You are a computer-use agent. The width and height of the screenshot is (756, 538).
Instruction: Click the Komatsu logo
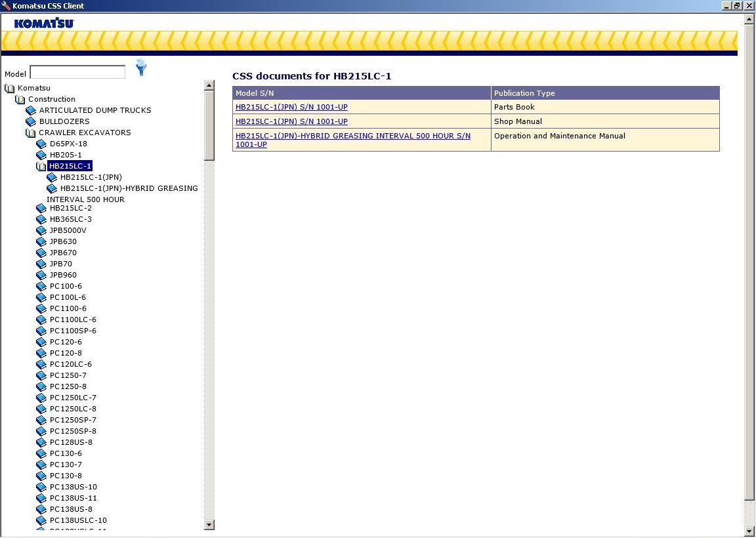click(44, 23)
